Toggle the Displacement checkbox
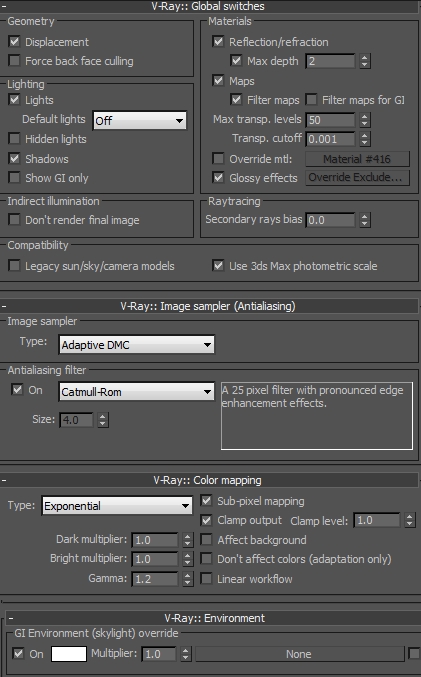421x677 pixels. (14, 41)
